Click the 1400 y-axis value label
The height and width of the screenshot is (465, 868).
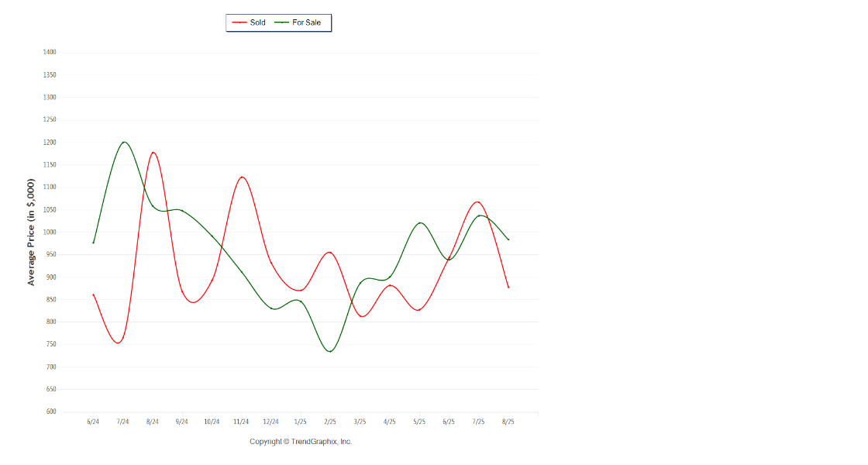click(50, 53)
